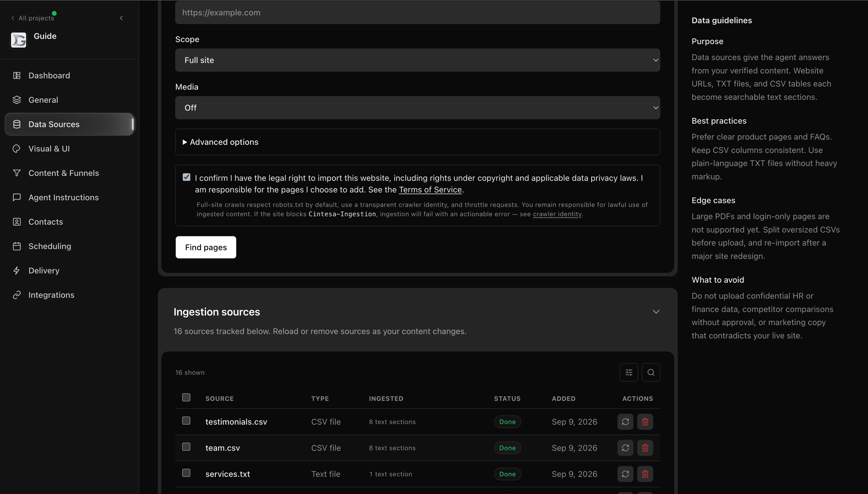Open General settings in sidebar
The width and height of the screenshot is (868, 494).
click(x=70, y=100)
